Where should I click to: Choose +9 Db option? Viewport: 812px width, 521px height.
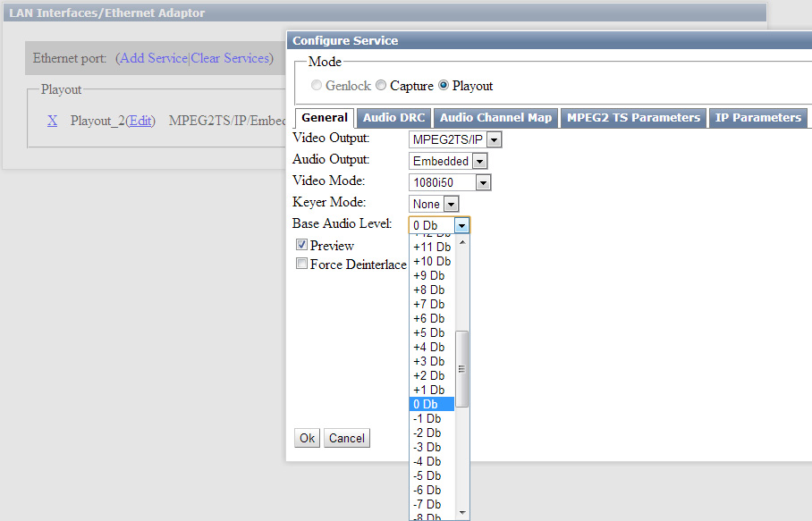pos(432,276)
